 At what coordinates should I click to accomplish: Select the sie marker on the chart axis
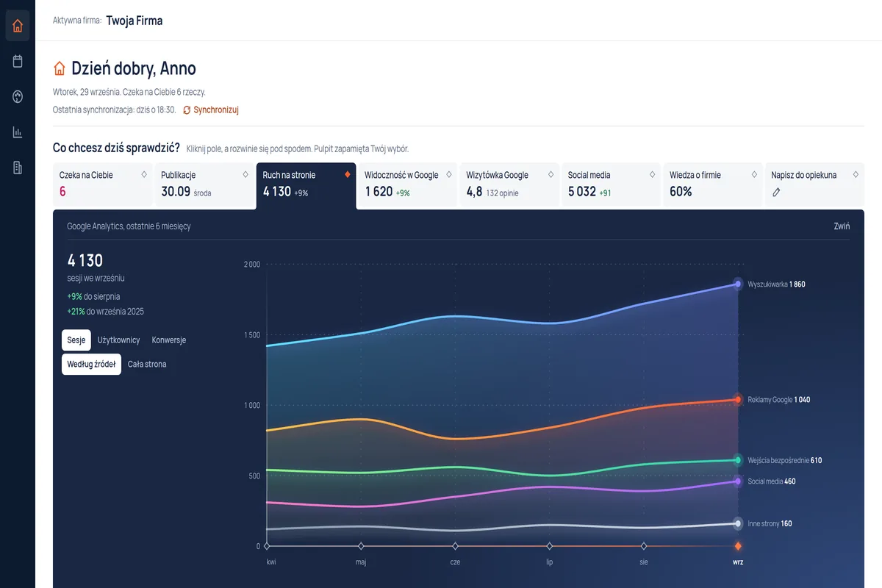644,546
